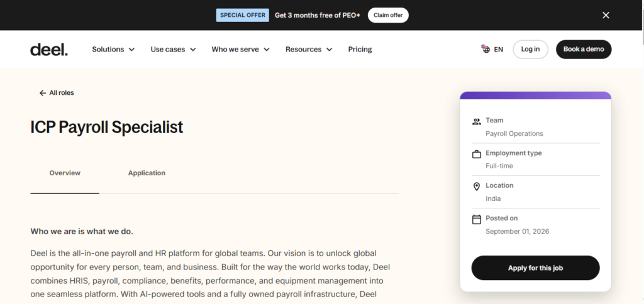Click the India location value

(x=493, y=199)
